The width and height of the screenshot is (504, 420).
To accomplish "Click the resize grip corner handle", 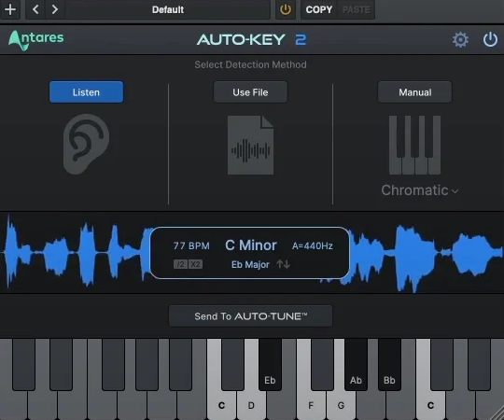I will tap(497, 413).
